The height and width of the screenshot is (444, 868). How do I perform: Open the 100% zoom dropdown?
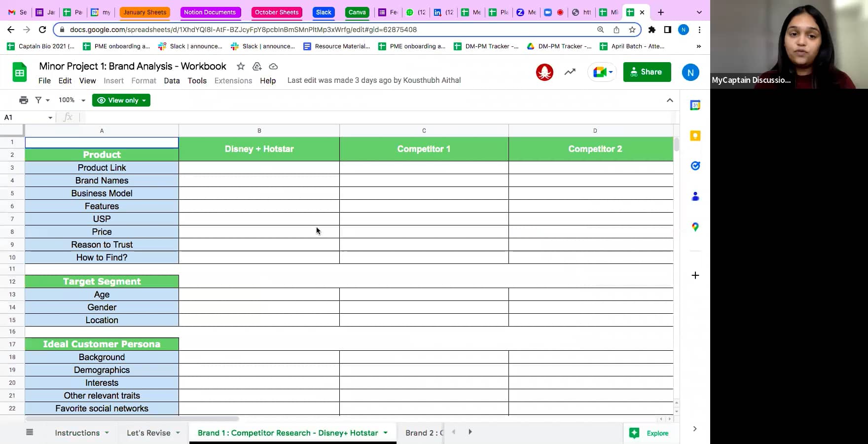72,100
